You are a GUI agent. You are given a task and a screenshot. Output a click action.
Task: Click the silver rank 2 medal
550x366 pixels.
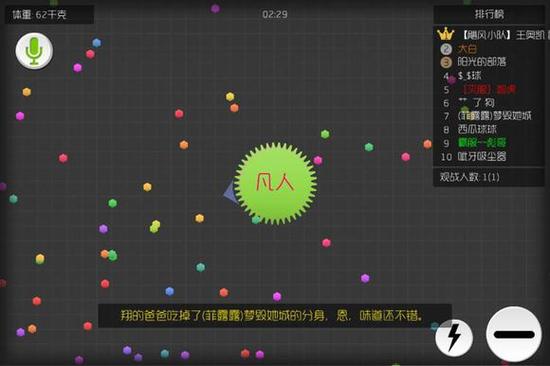[446, 49]
